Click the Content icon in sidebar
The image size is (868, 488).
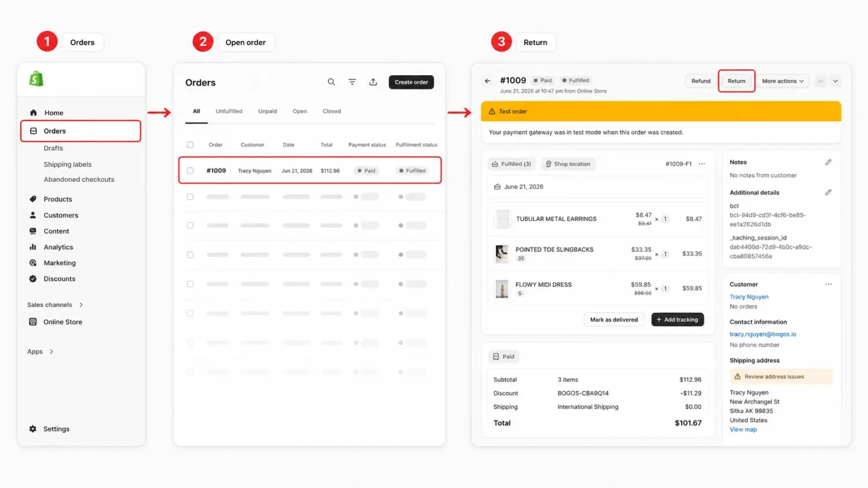pyautogui.click(x=33, y=231)
